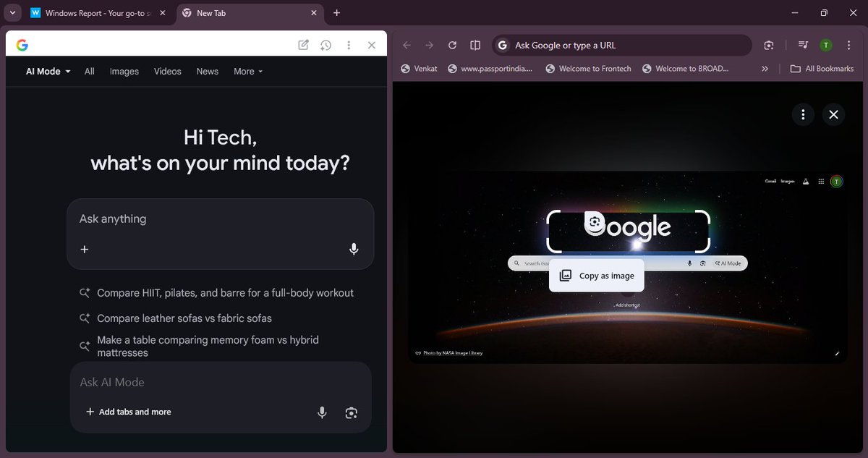The height and width of the screenshot is (458, 868).
Task: Select the microphone icon in the Ask anything box
Action: [354, 249]
